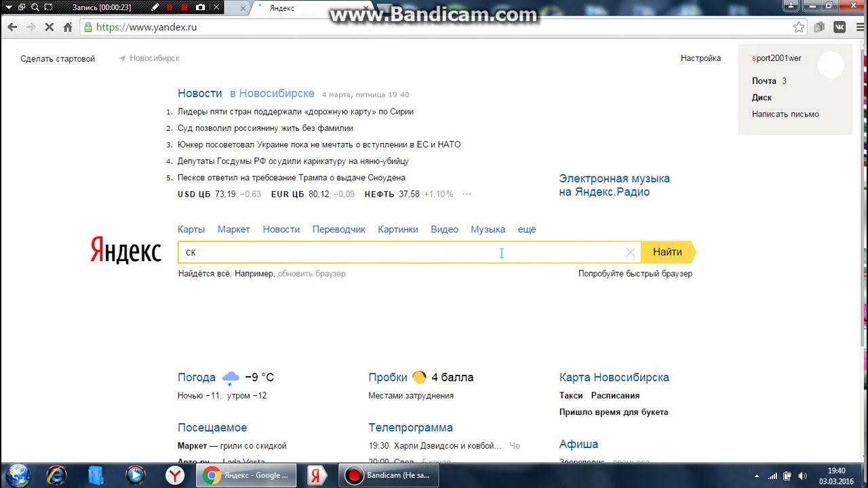Open Картинки service link
The width and height of the screenshot is (868, 488).
398,230
